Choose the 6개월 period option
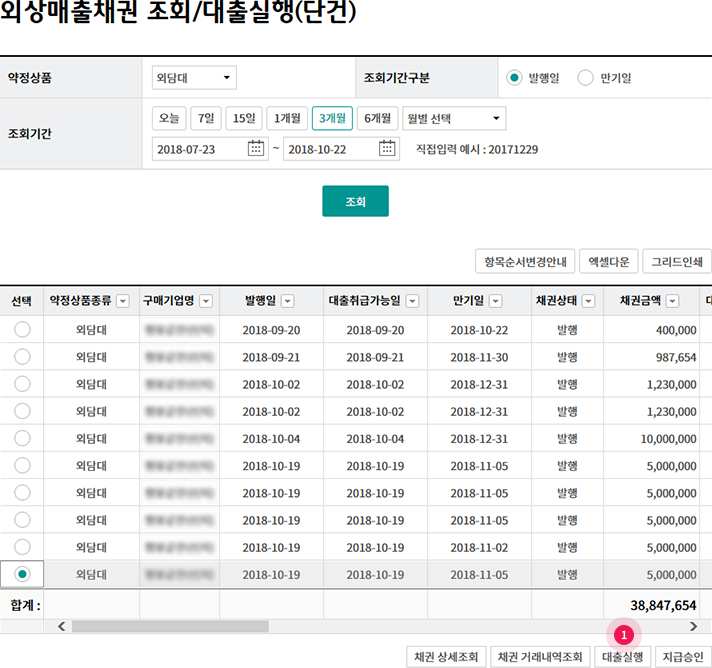Viewport: 712px width, 668px height. click(377, 119)
